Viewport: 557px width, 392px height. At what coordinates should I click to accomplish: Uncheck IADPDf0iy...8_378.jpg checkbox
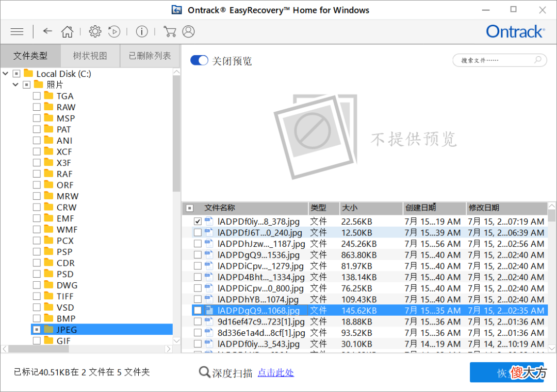pyautogui.click(x=198, y=221)
